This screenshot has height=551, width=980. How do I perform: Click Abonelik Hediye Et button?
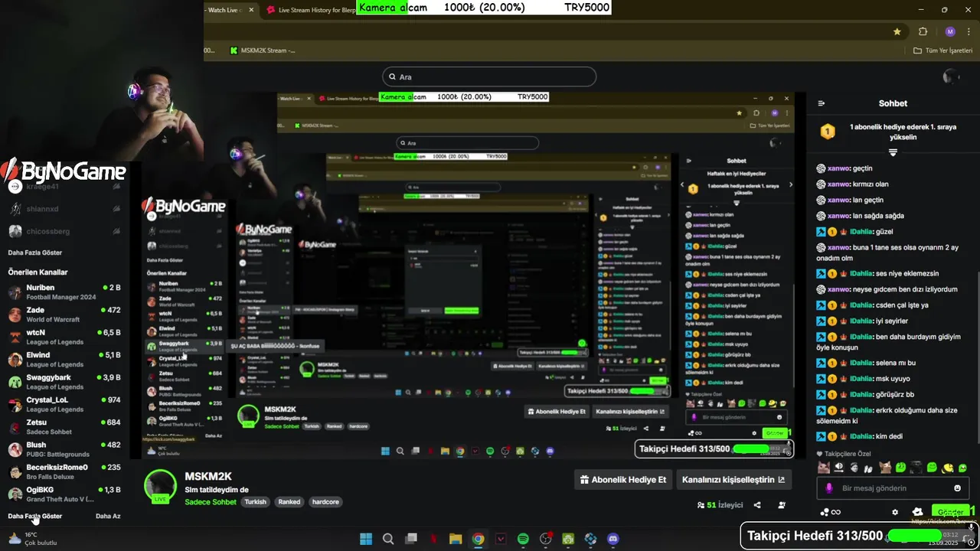pos(623,480)
